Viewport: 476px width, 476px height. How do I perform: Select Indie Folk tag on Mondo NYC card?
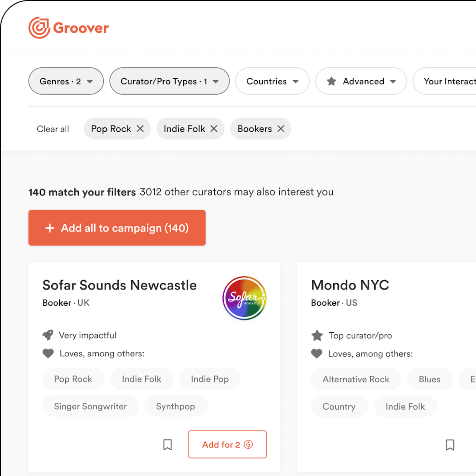click(405, 406)
